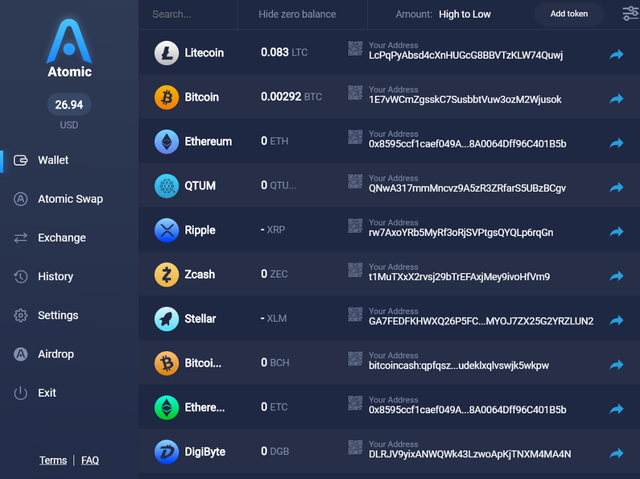Viewport: 640px width, 479px height.
Task: Show QR code for Ethereum address
Action: click(x=355, y=137)
